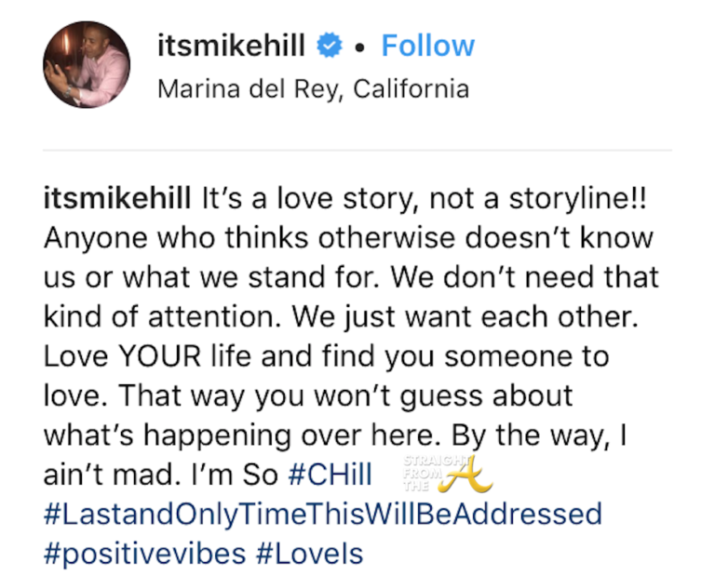Visit the #LoveIs hashtag

click(x=310, y=554)
